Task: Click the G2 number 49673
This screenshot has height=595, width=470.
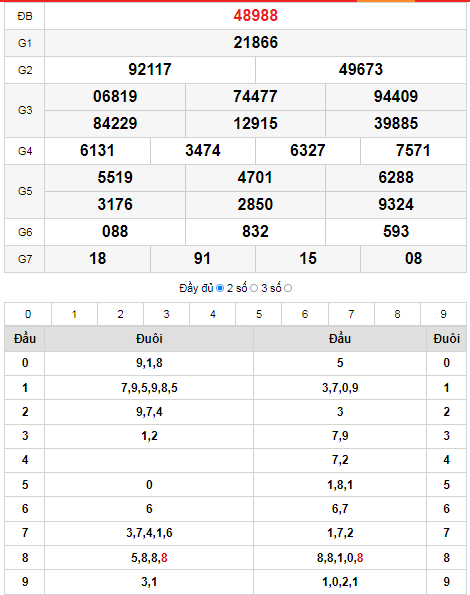Action: [x=361, y=69]
